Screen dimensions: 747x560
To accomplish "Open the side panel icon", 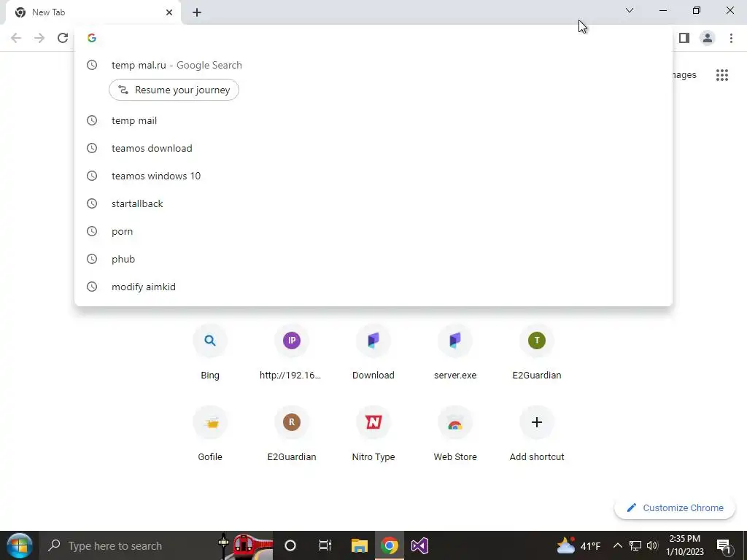I will coord(684,38).
